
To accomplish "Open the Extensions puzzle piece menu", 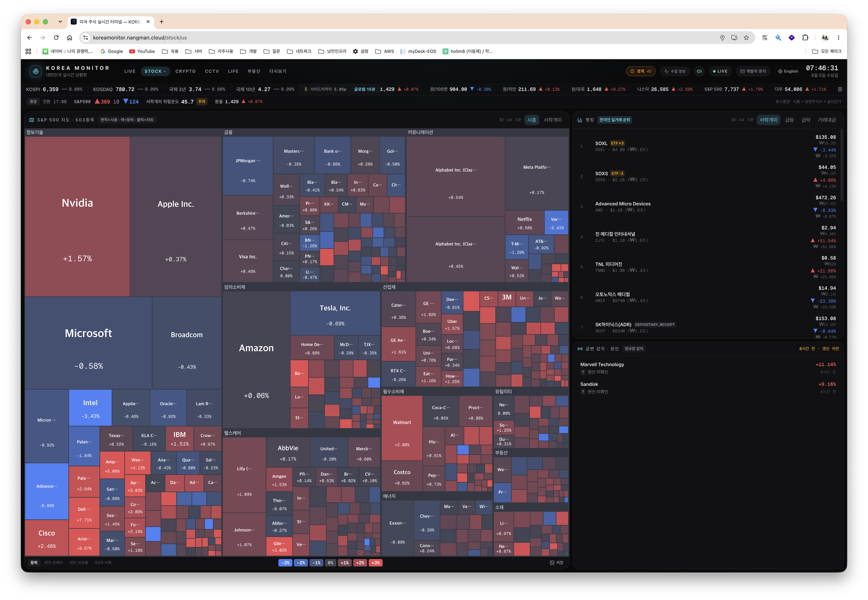I will coord(805,38).
